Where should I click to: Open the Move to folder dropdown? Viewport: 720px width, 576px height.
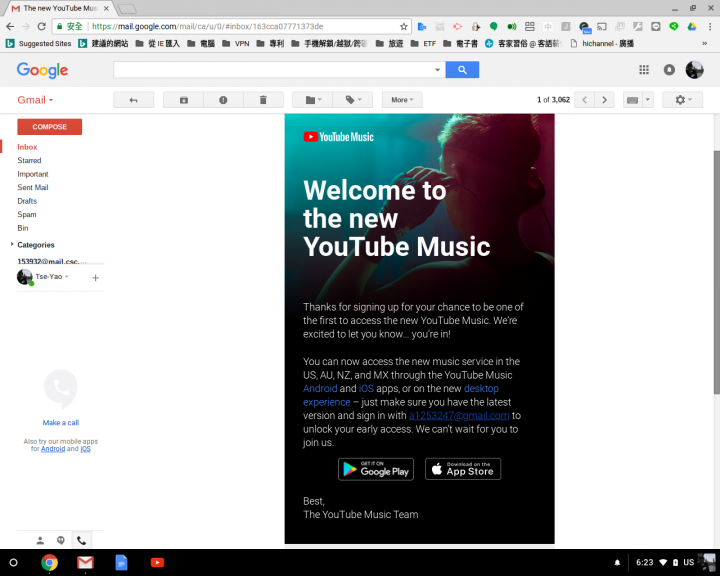(313, 100)
